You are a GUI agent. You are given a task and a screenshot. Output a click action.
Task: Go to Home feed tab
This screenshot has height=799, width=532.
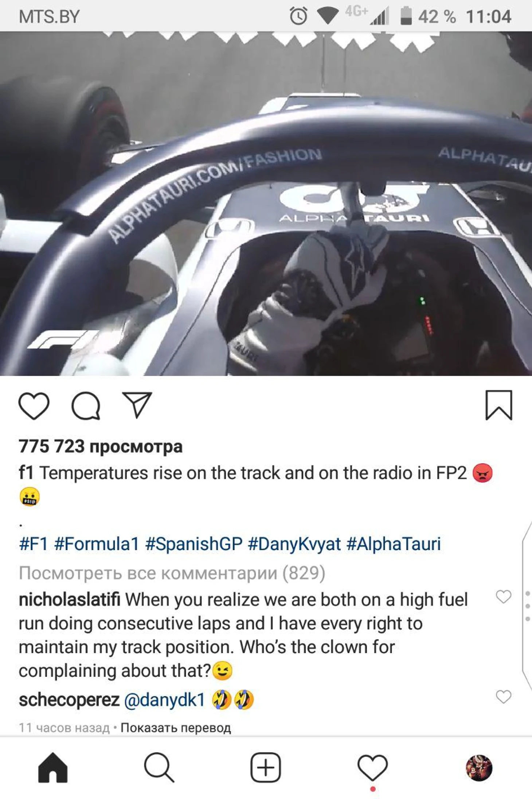tap(53, 767)
